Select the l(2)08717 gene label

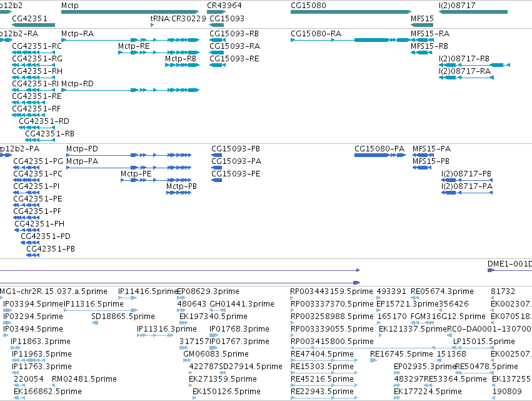pos(457,6)
